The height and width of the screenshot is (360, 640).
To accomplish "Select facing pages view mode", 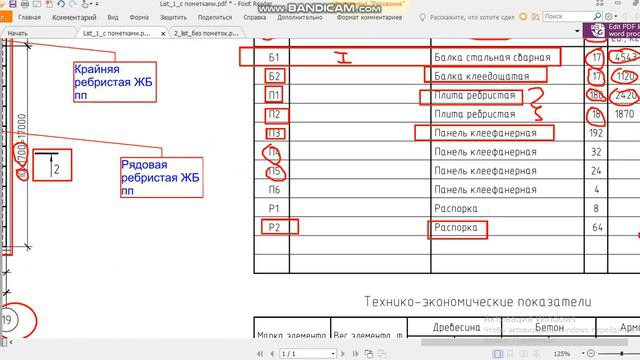I will tap(524, 353).
